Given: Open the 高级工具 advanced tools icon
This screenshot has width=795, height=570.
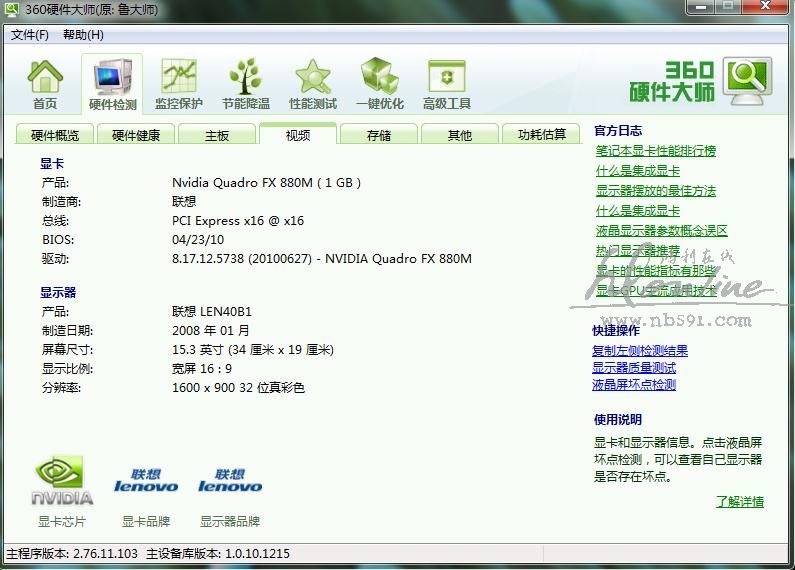Looking at the screenshot, I should tap(447, 84).
